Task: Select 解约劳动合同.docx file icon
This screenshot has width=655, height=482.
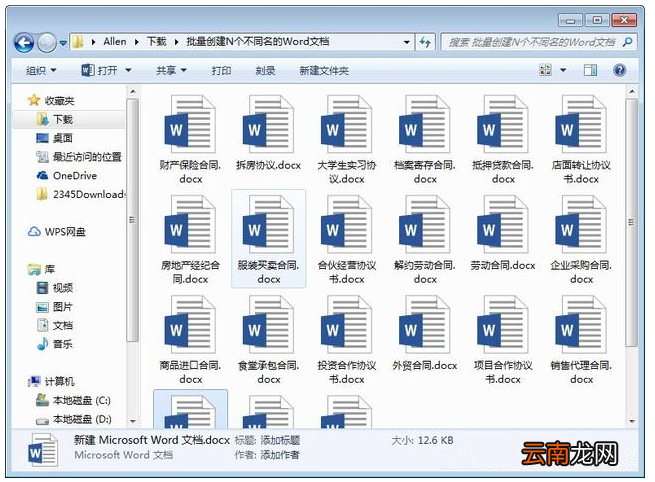Action: click(424, 224)
